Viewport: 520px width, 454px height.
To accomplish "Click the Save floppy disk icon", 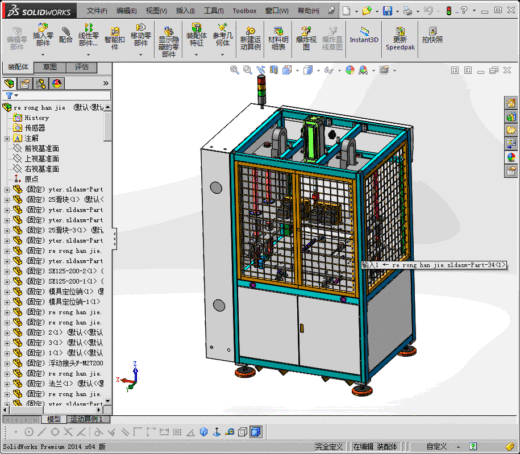I will coord(387,11).
